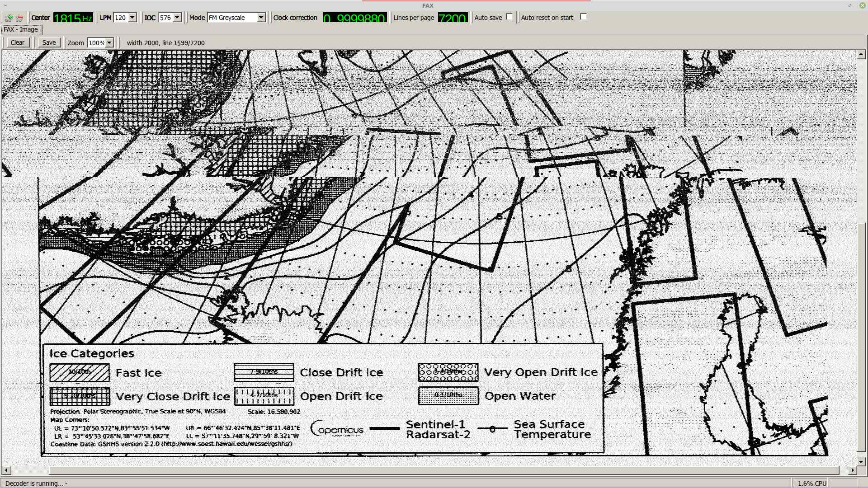Click the float/detach window icon in title bar
This screenshot has width=868, height=488.
click(x=850, y=5)
